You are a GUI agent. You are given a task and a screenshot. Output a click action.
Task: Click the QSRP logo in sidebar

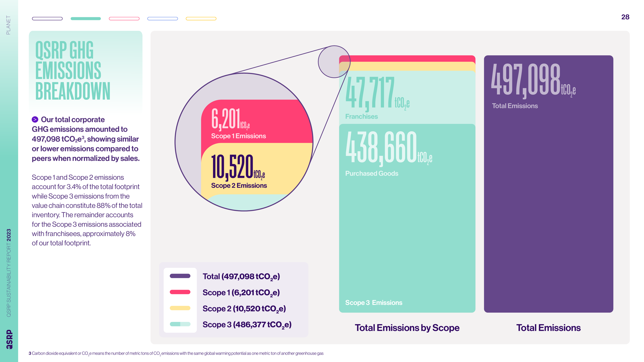(9, 339)
